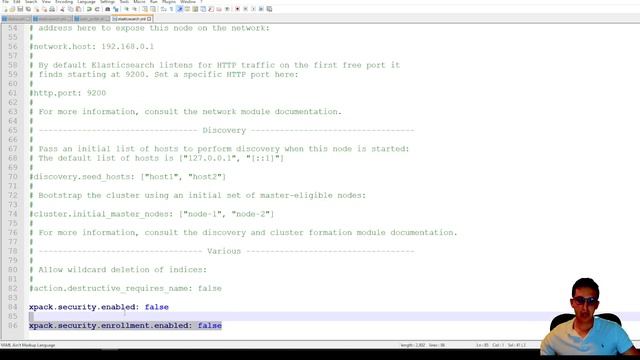The height and width of the screenshot is (360, 640).
Task: Close current document via toolbar icon
Action: [36, 9]
